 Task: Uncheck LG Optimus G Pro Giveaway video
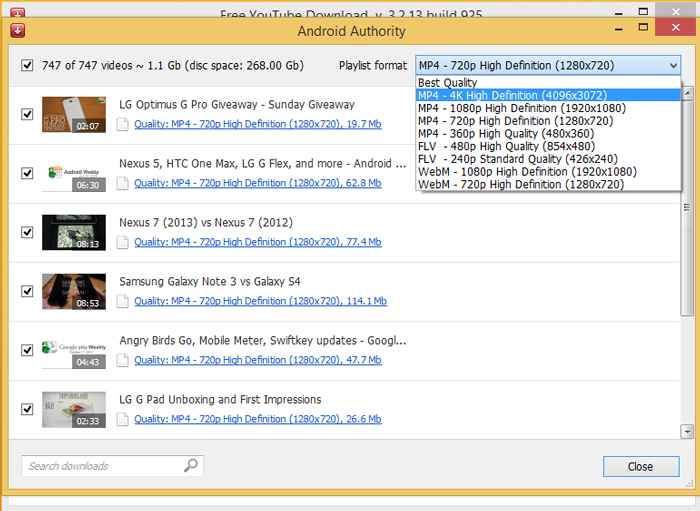tap(27, 114)
